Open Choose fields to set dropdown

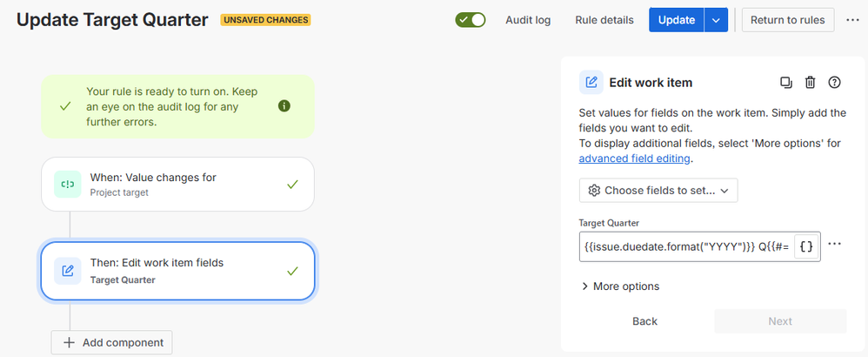click(658, 190)
